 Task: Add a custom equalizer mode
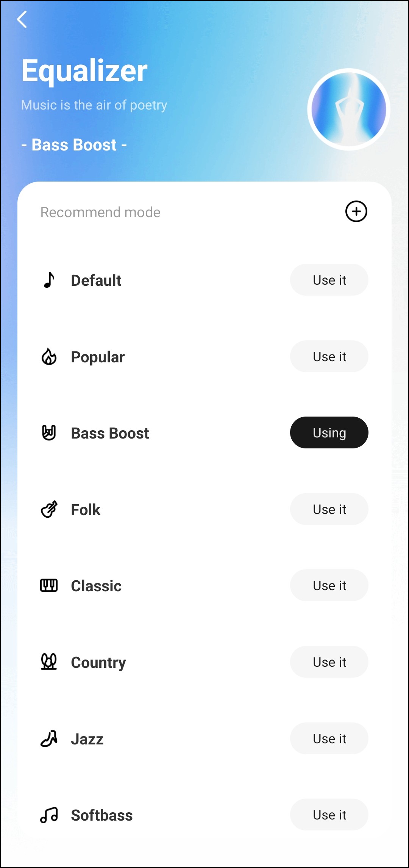tap(356, 212)
